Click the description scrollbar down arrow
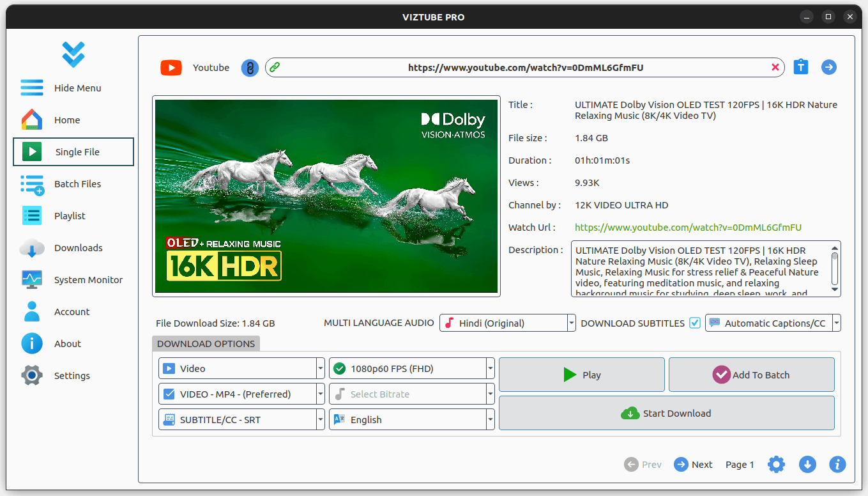 pos(835,290)
